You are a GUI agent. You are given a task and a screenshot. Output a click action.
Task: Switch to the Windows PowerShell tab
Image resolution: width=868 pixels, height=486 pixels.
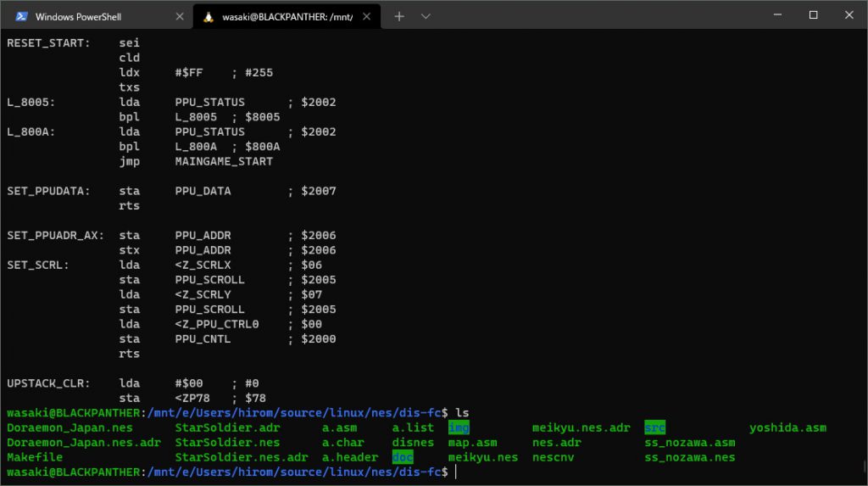(97, 17)
